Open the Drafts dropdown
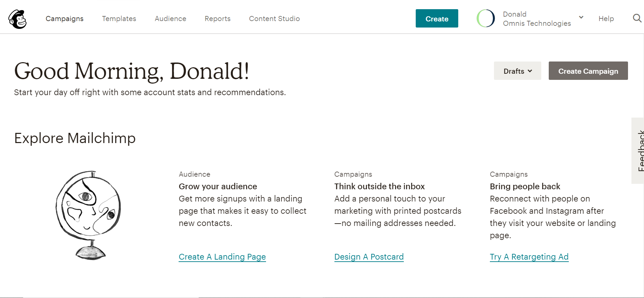This screenshot has height=298, width=644. (x=517, y=71)
